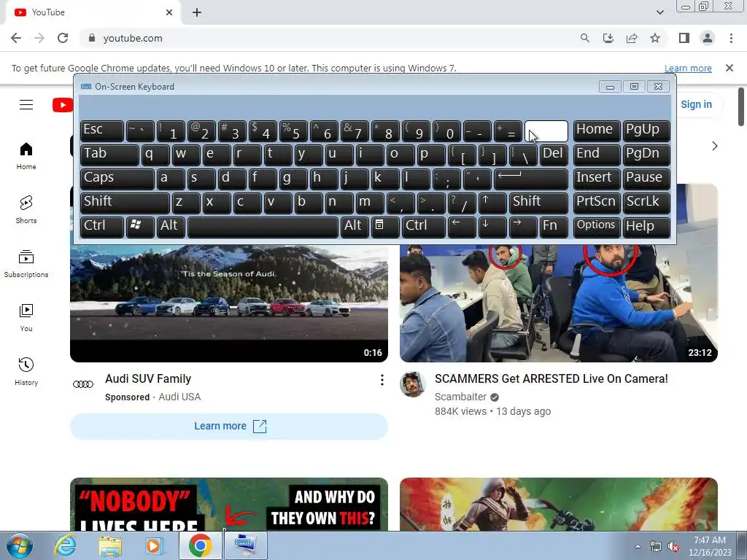The image size is (747, 560).
Task: Open more options for Audi SUV Family
Action: [x=382, y=379]
